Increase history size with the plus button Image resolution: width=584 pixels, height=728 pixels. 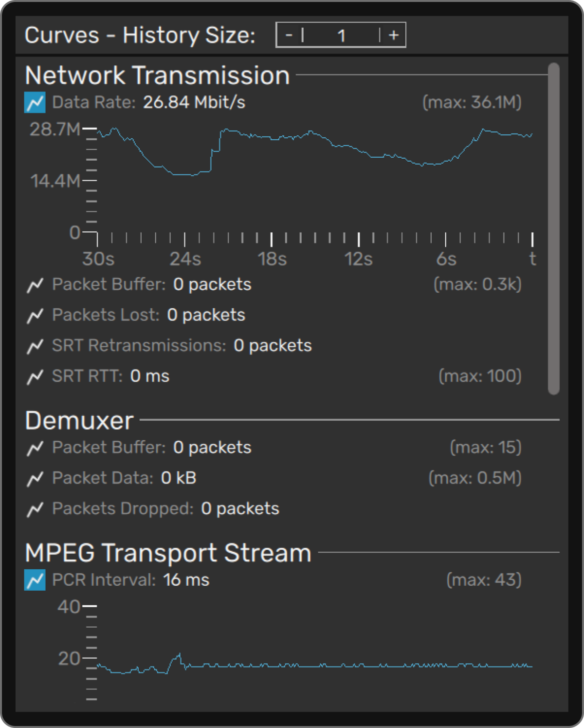393,35
